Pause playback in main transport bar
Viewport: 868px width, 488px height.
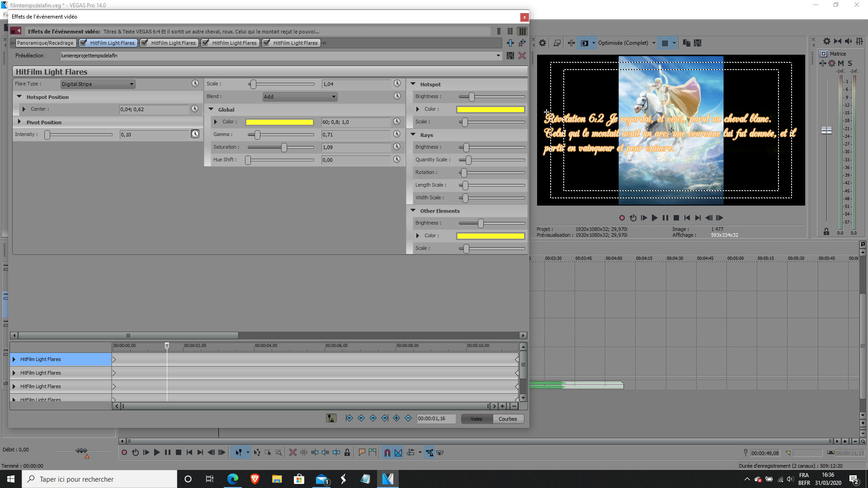(168, 452)
